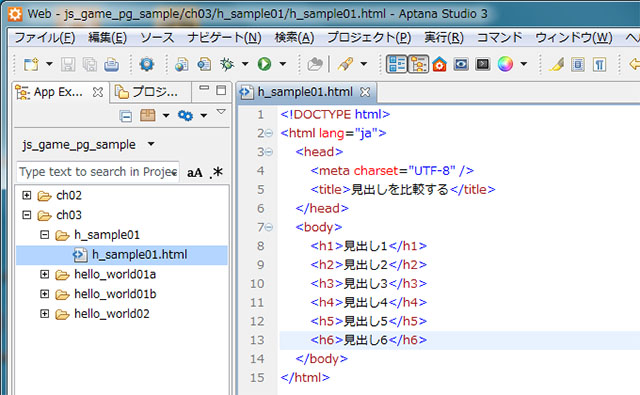Open the 編集(E) menu
Screen dimensions: 640x395
[107, 38]
